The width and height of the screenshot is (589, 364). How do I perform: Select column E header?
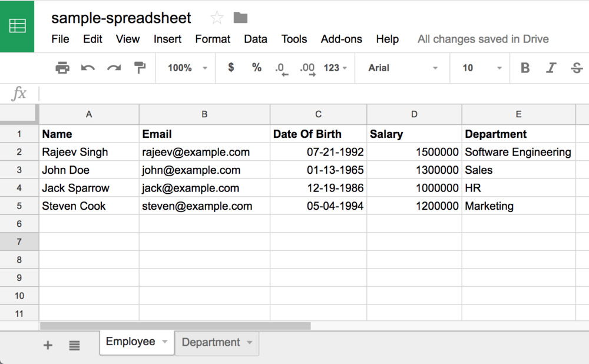tap(518, 114)
